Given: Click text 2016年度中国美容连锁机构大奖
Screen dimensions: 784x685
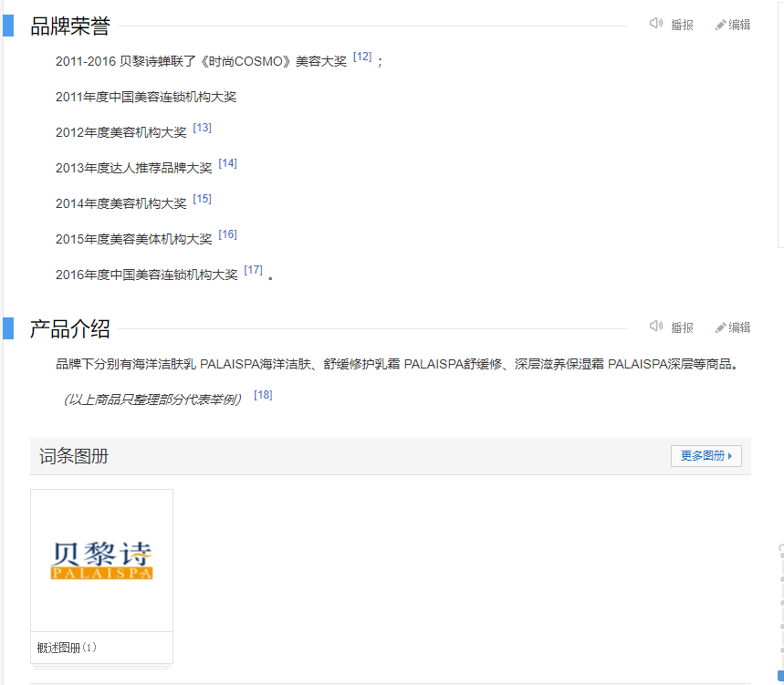Looking at the screenshot, I should point(147,275).
